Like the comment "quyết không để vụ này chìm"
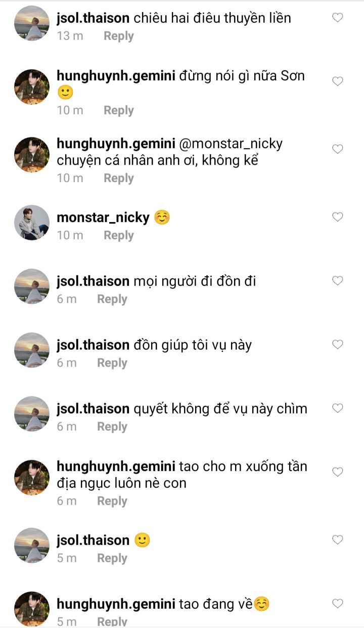 point(337,408)
